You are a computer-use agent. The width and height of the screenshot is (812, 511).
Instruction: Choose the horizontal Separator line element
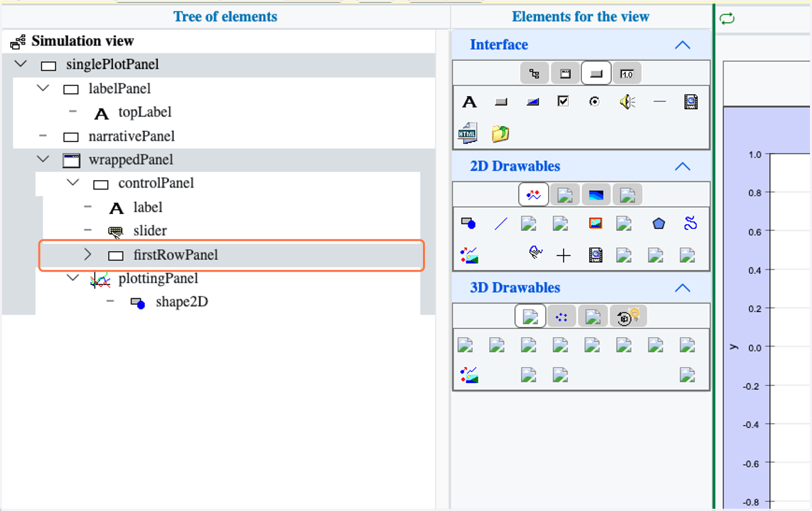tap(660, 102)
